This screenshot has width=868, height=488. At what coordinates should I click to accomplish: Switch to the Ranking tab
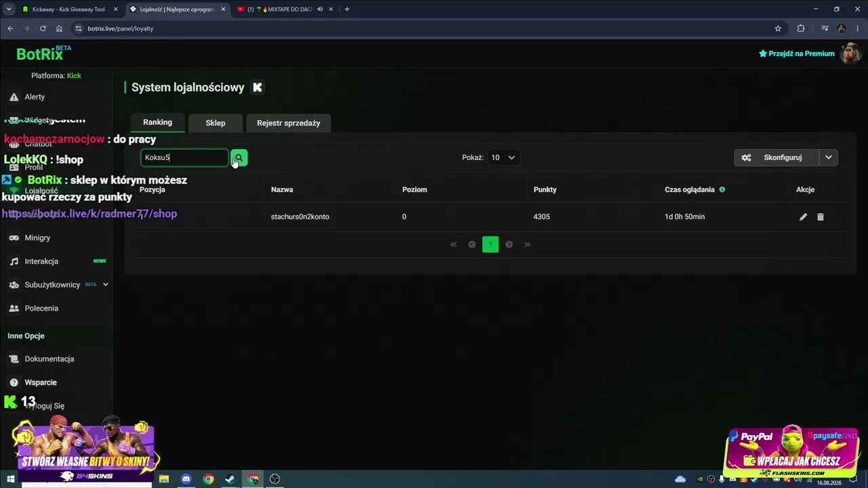click(157, 123)
